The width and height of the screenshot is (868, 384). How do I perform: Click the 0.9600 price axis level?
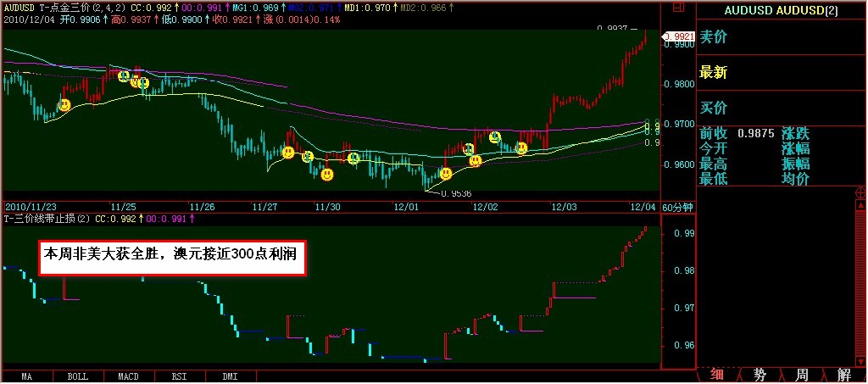pyautogui.click(x=679, y=165)
